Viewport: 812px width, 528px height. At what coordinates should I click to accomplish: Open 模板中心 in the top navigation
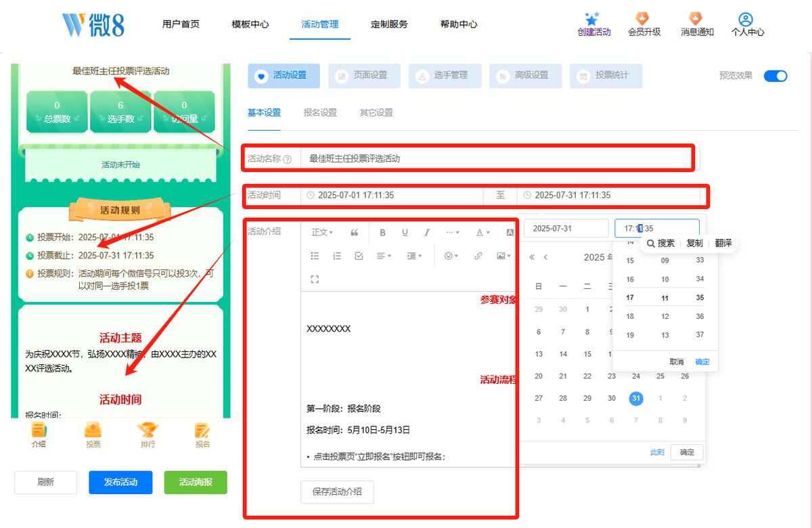[250, 24]
